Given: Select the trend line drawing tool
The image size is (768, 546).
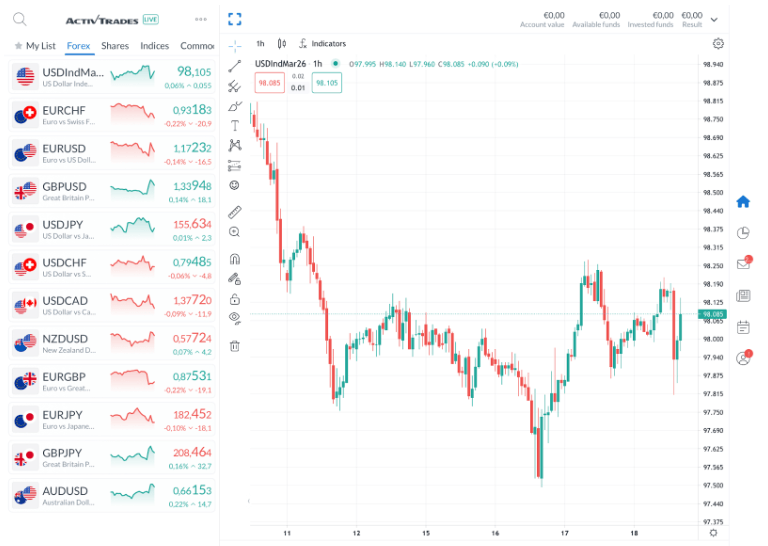Looking at the screenshot, I should click(235, 66).
